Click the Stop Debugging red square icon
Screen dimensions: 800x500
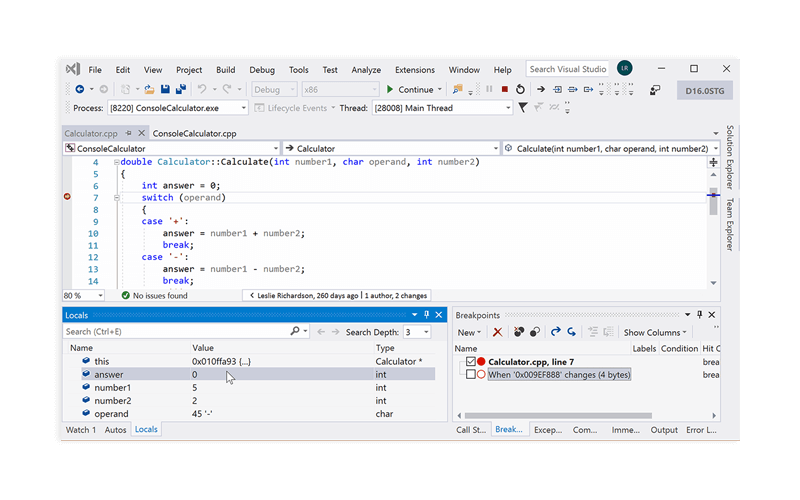[x=505, y=89]
